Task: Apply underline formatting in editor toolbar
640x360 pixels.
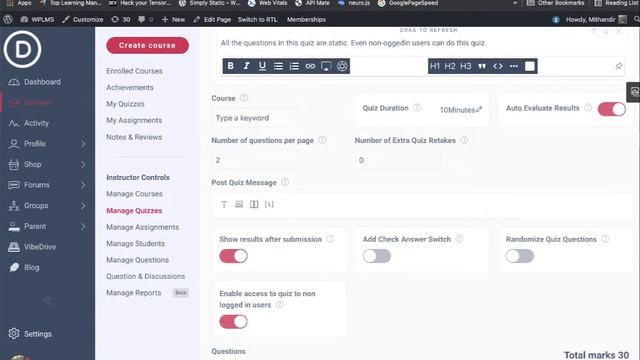Action: (x=262, y=66)
